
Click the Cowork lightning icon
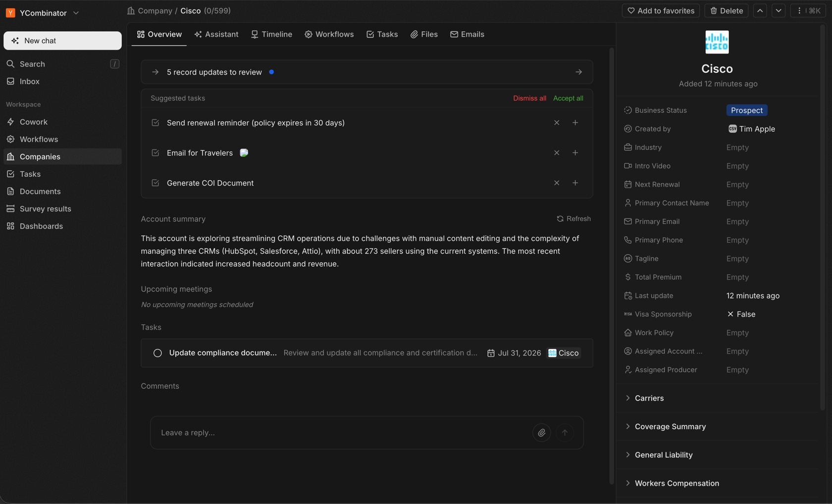point(10,122)
